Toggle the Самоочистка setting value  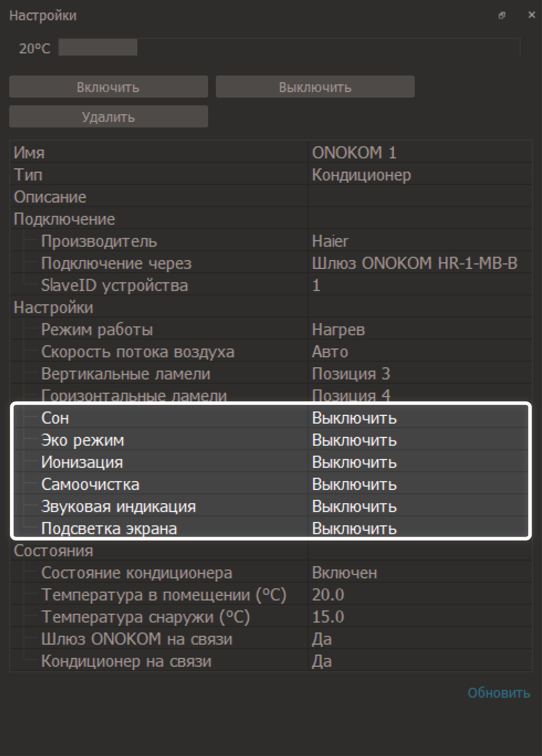(x=419, y=485)
